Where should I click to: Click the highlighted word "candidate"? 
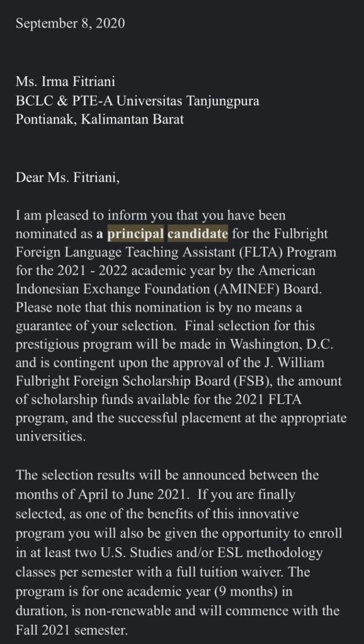pyautogui.click(x=198, y=234)
